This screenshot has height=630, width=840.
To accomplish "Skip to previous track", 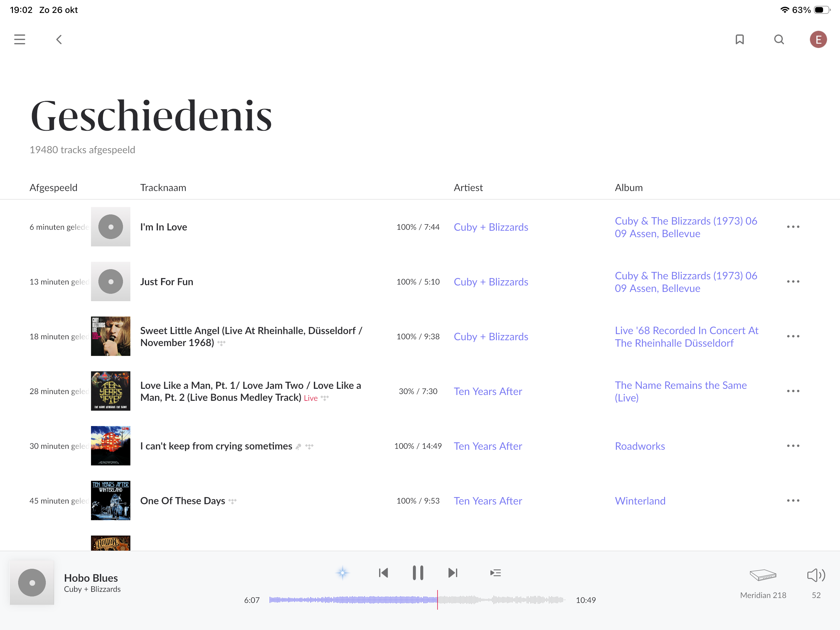I will pos(383,572).
